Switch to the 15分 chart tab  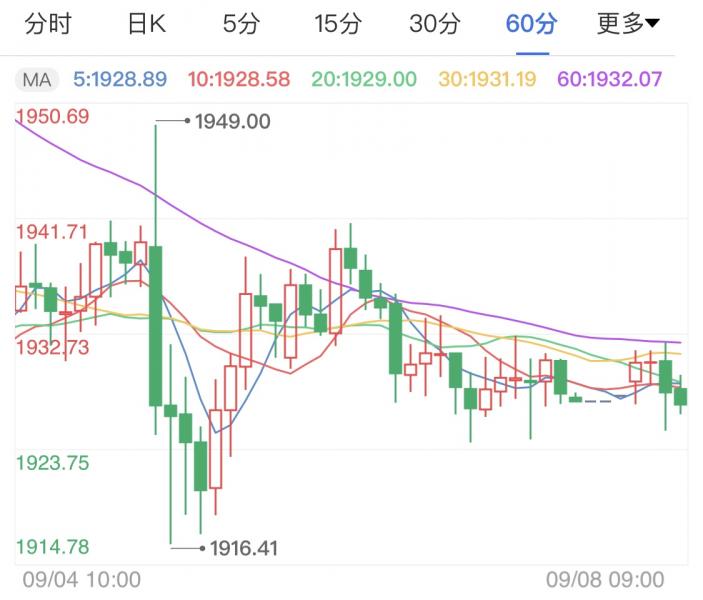337,24
